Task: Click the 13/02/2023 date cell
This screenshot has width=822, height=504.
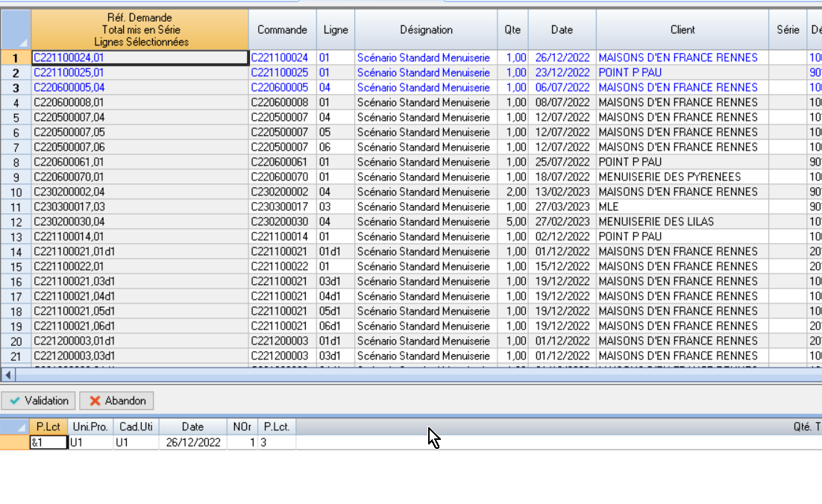Action: pyautogui.click(x=562, y=192)
